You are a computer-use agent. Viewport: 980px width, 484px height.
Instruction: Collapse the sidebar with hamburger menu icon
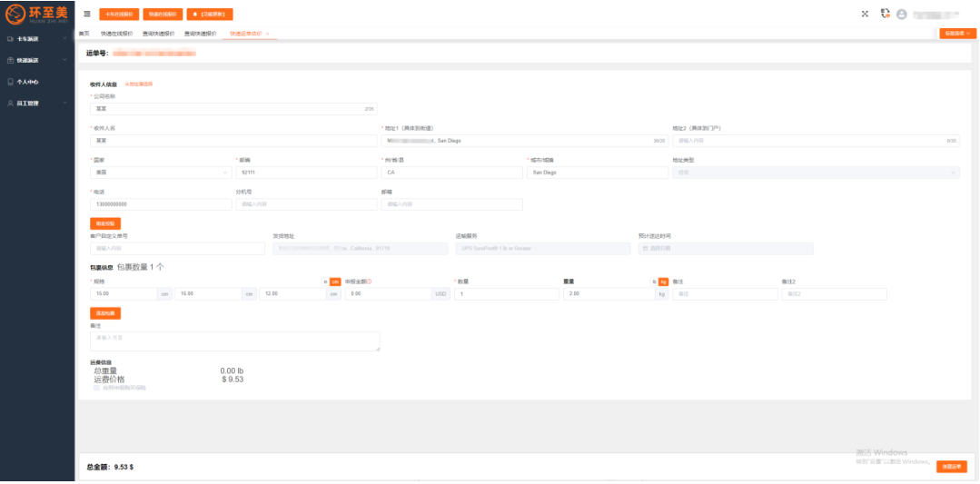tap(86, 14)
